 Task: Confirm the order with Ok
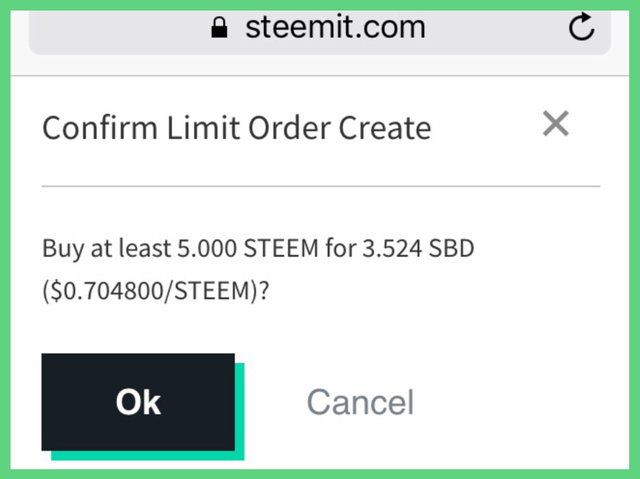[138, 402]
